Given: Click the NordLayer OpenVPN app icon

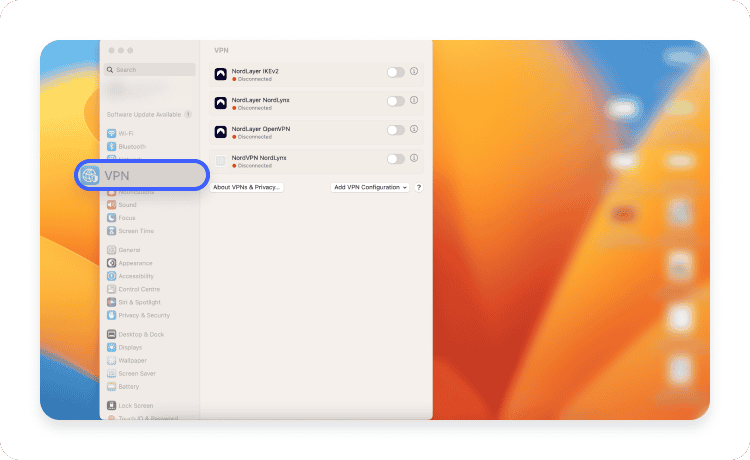Looking at the screenshot, I should [x=221, y=132].
